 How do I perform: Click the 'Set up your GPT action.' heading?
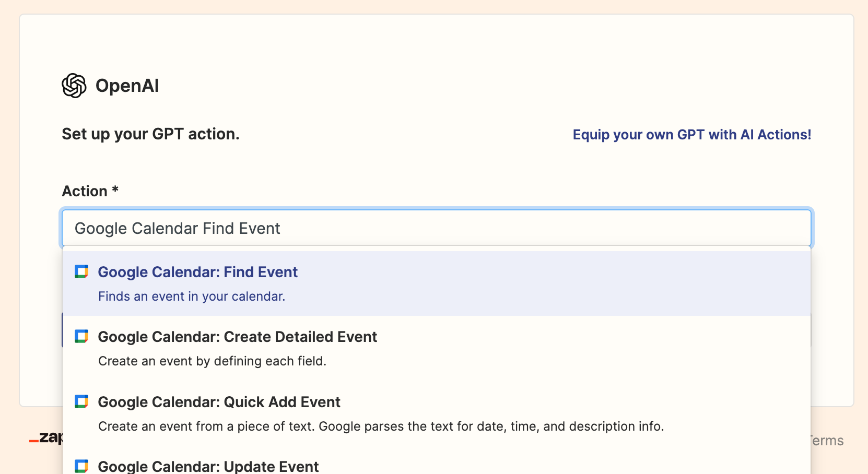coord(150,134)
